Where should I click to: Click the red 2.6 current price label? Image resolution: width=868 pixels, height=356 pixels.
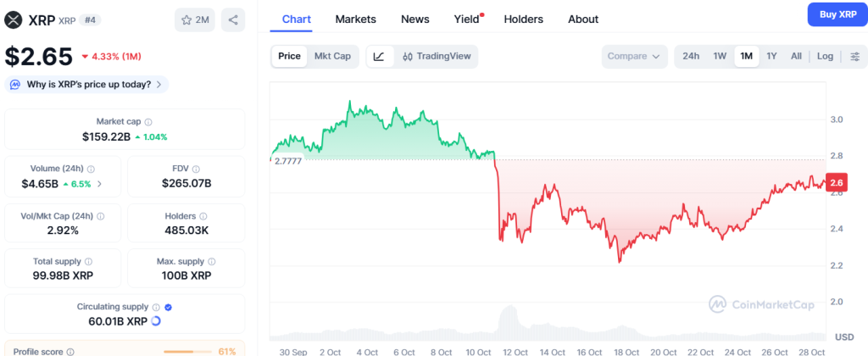836,182
